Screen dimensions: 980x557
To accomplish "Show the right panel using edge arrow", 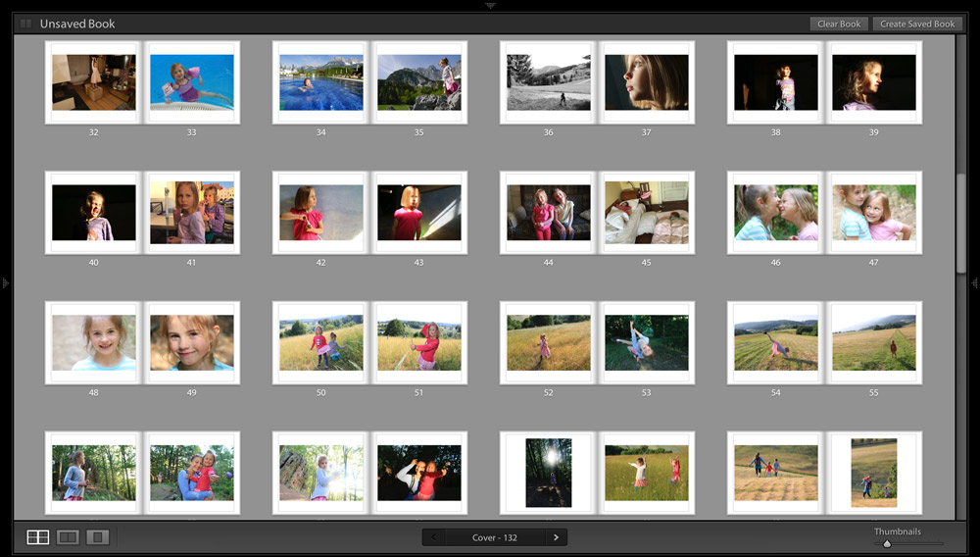I will 974,283.
